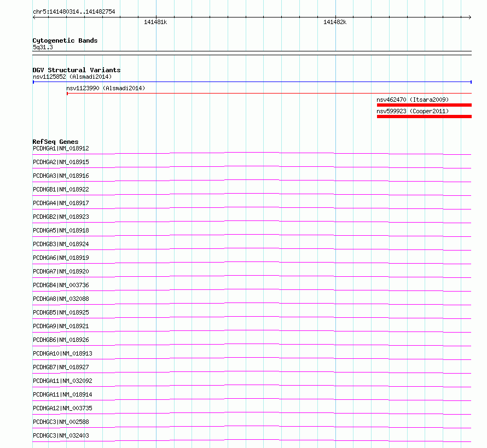Click the 141481k ruler position label
This screenshot has height=448, width=487.
(x=155, y=22)
